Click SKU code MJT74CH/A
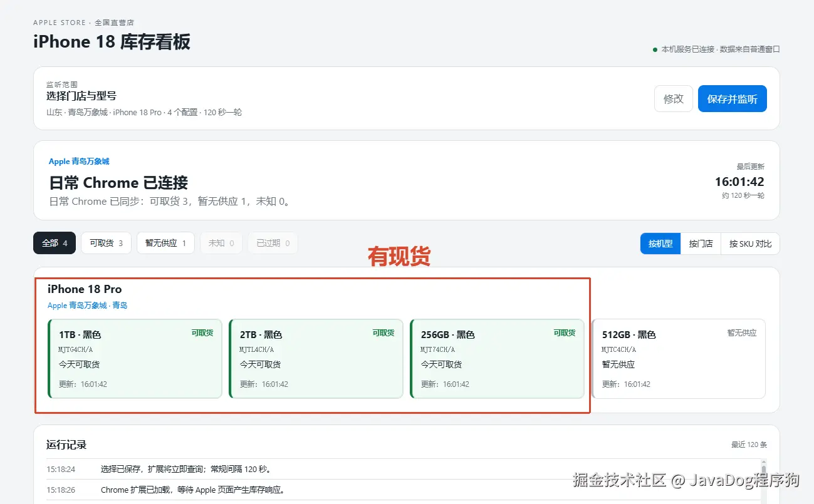Screen dimensions: 814x504 438,349
